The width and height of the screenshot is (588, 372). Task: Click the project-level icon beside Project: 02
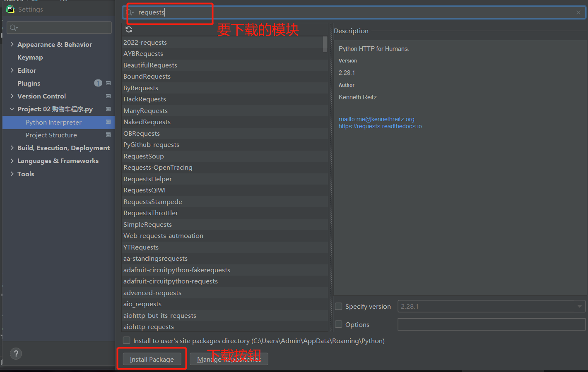coord(108,109)
